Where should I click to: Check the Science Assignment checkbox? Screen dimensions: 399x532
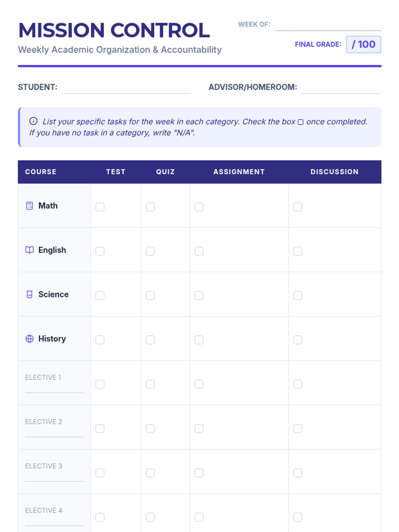(x=199, y=296)
